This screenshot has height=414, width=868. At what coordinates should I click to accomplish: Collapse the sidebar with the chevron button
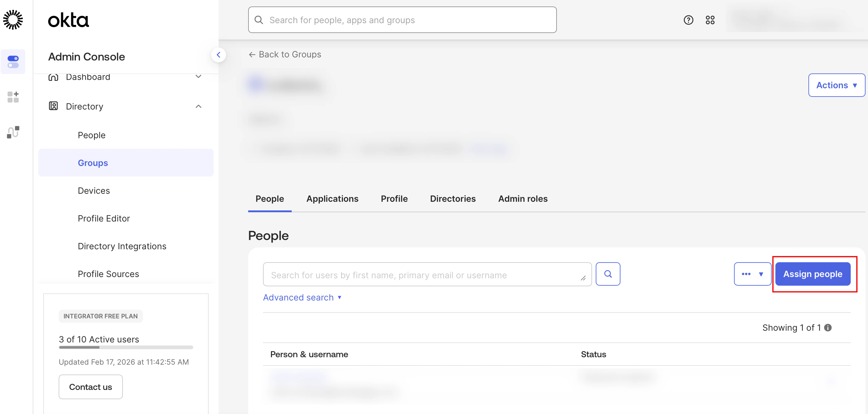click(218, 55)
